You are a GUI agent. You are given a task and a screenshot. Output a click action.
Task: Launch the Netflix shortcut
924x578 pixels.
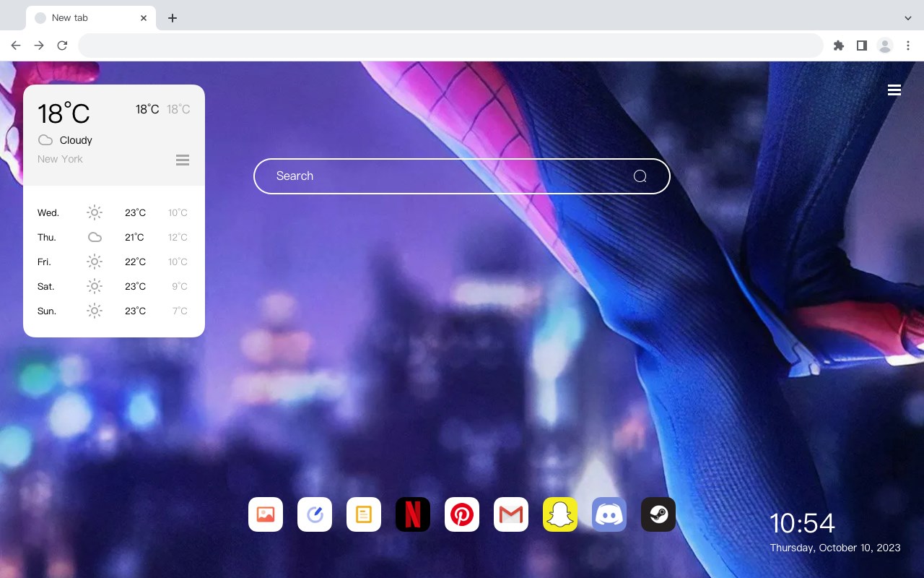(x=413, y=514)
